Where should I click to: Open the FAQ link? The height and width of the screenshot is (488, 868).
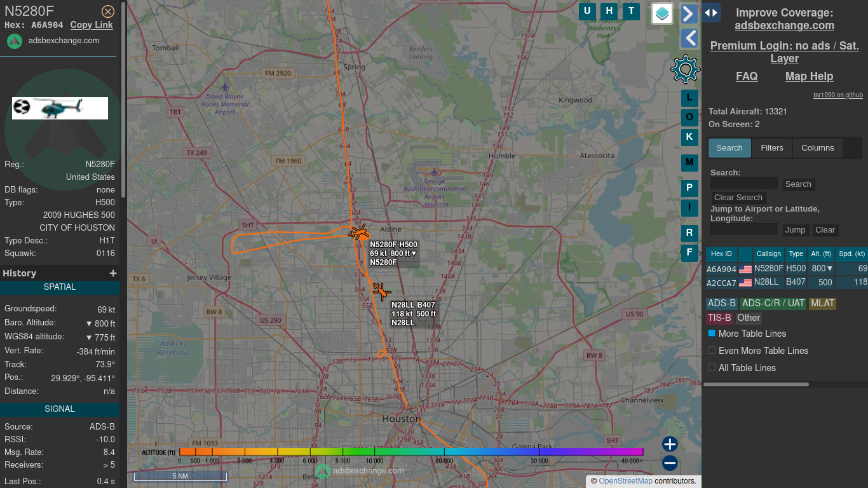point(747,76)
